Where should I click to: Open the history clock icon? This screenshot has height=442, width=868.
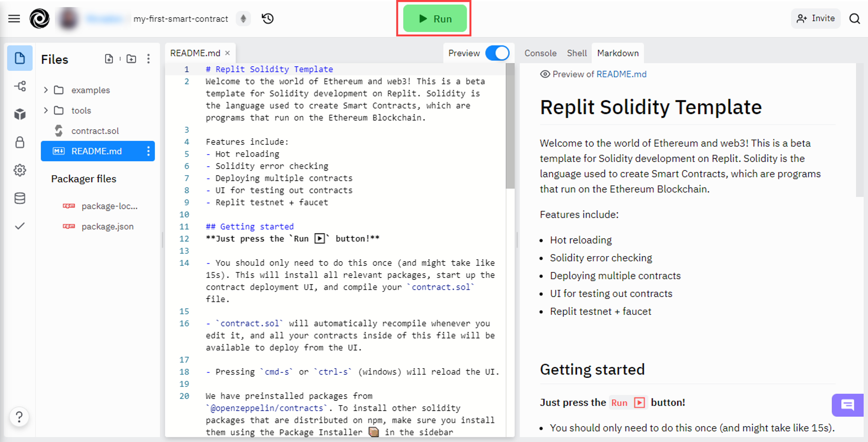(268, 19)
